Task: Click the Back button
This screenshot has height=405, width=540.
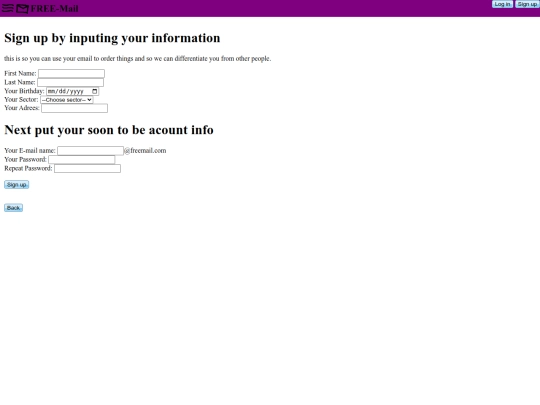Action: pyautogui.click(x=13, y=208)
